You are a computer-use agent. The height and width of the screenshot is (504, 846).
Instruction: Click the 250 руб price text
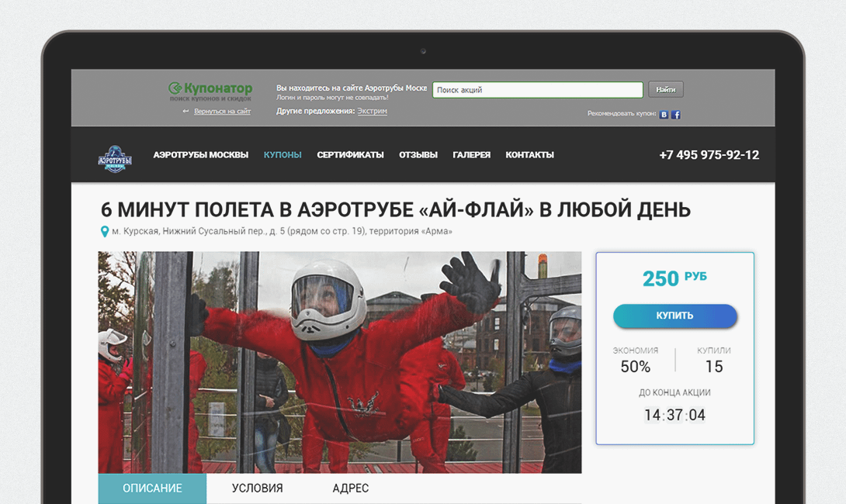click(674, 278)
